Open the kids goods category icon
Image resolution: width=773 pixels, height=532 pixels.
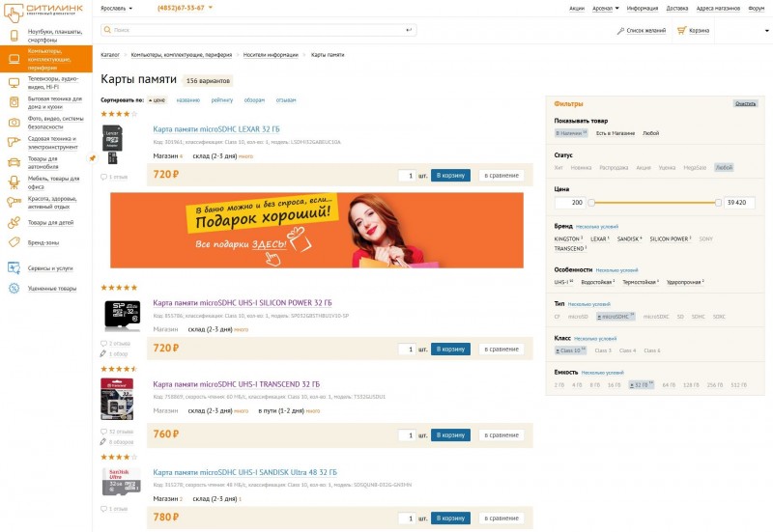click(14, 223)
